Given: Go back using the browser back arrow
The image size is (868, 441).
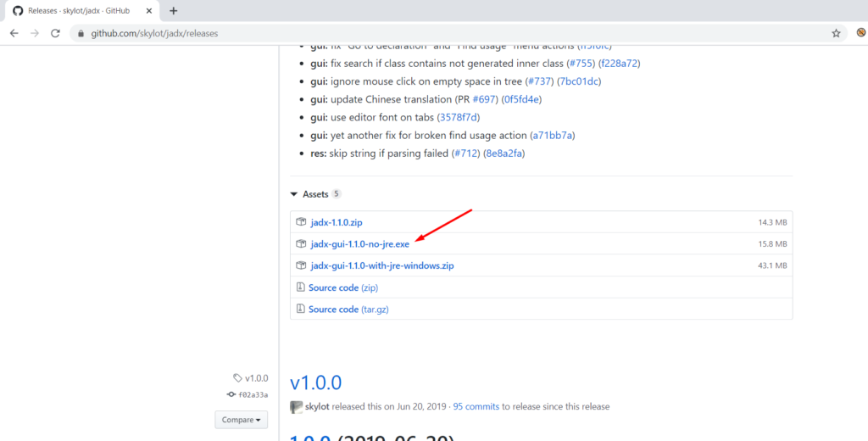Looking at the screenshot, I should point(14,33).
